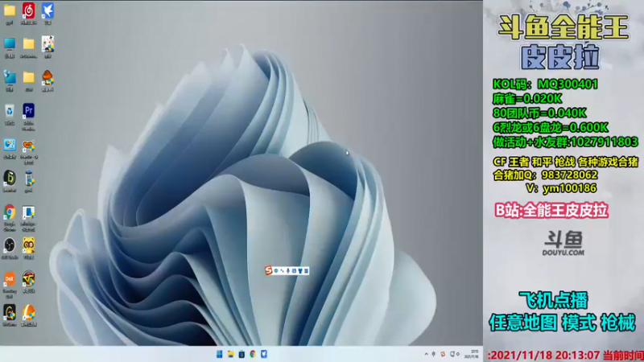The image size is (644, 362).
Task: Open the NetEase Cloud Music desktop shortcut
Action: pyautogui.click(x=28, y=12)
